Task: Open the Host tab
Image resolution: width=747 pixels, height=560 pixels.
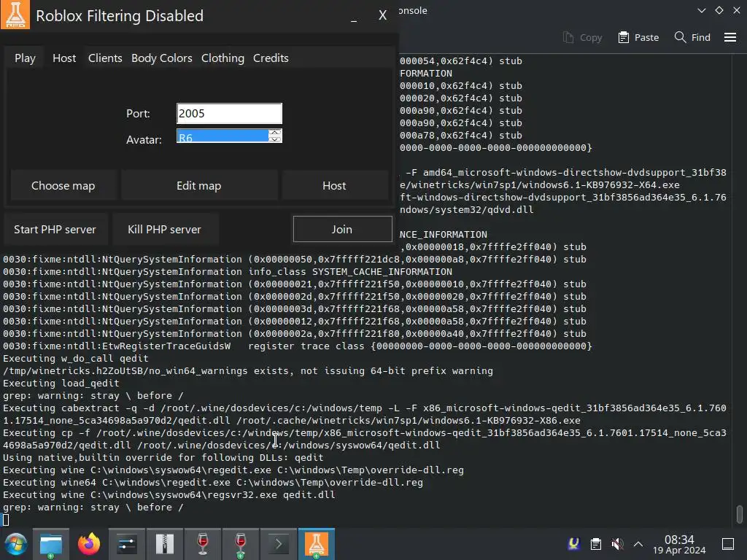Action: [x=64, y=58]
